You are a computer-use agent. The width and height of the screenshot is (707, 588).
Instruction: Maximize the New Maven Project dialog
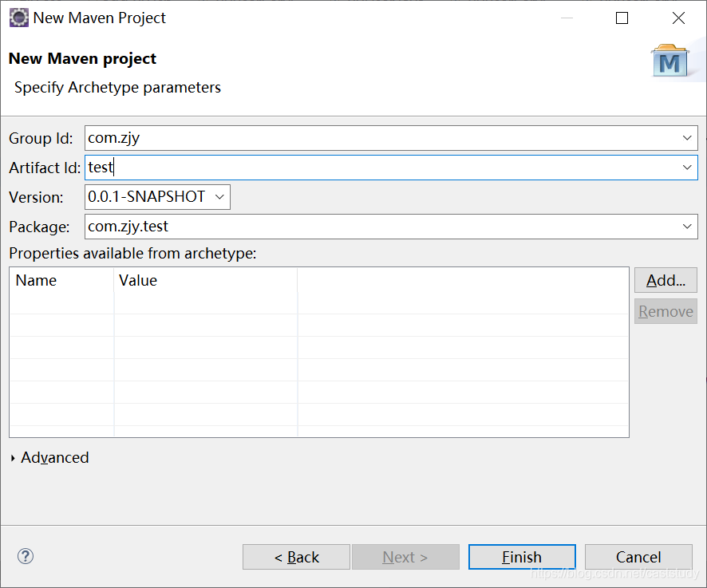point(622,18)
